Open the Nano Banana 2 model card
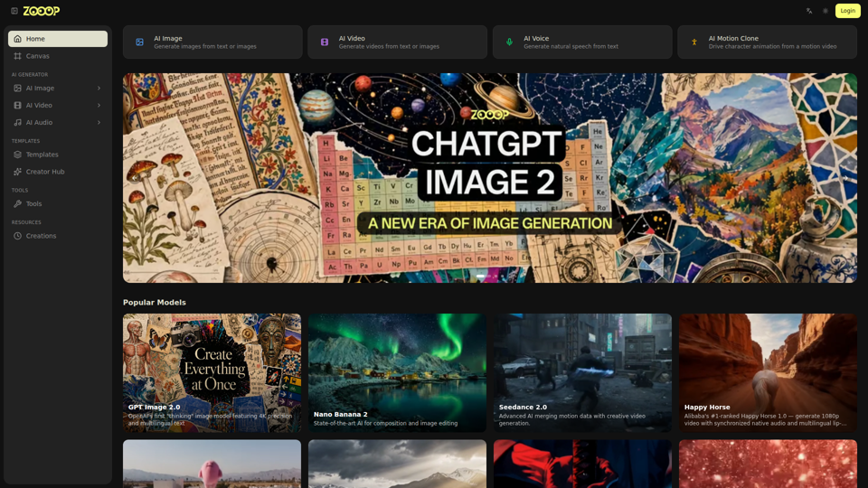The image size is (868, 488). (x=398, y=373)
